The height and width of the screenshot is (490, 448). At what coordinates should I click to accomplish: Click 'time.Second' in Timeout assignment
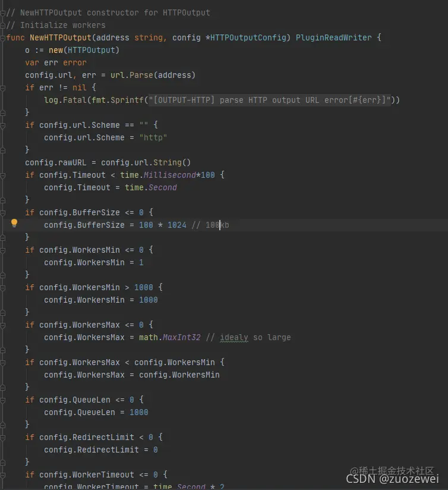[151, 188]
